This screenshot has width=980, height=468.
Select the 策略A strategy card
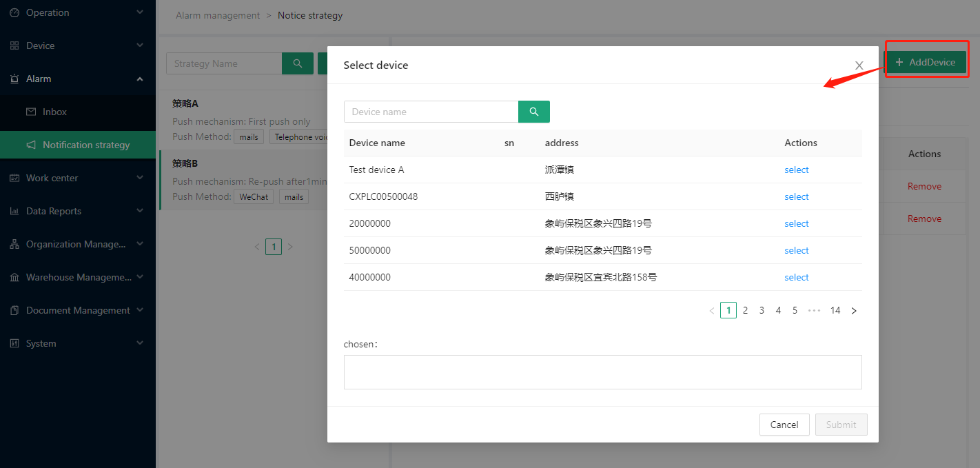click(x=243, y=120)
